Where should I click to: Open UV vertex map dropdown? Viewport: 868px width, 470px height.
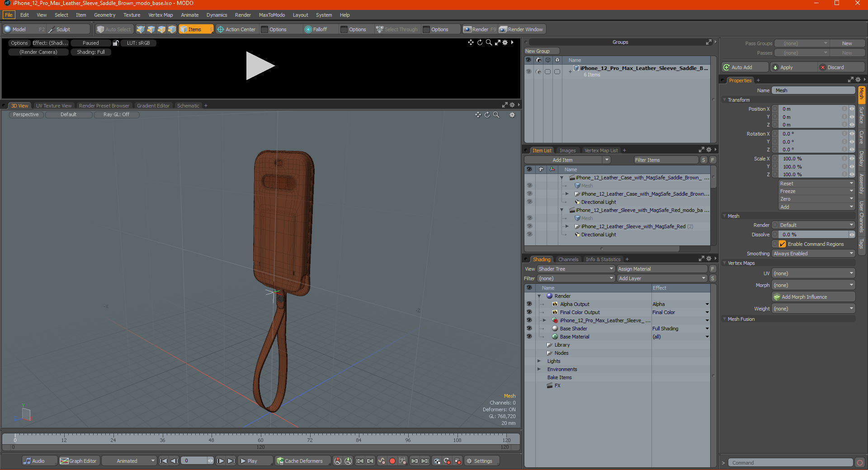coord(813,273)
